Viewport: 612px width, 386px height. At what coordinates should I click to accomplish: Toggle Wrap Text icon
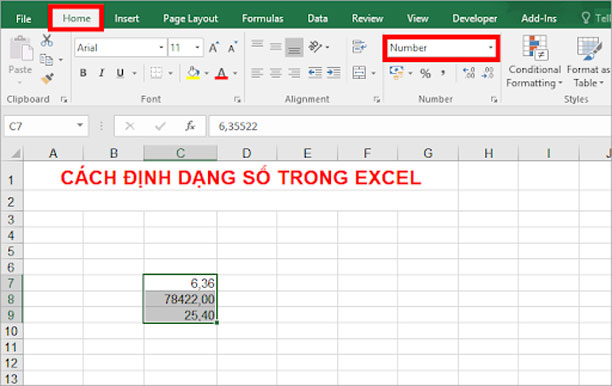359,46
